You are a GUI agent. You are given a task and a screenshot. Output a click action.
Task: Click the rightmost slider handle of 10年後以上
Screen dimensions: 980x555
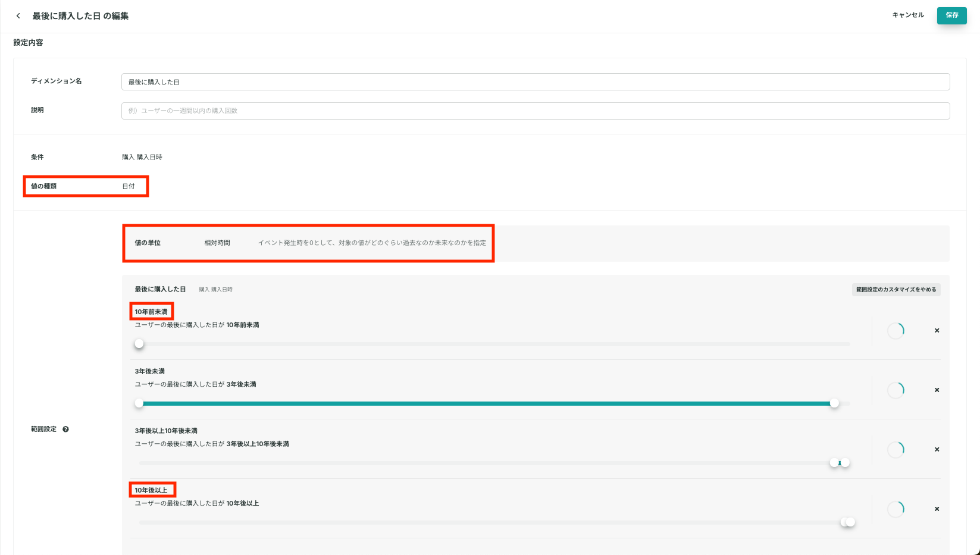(851, 522)
